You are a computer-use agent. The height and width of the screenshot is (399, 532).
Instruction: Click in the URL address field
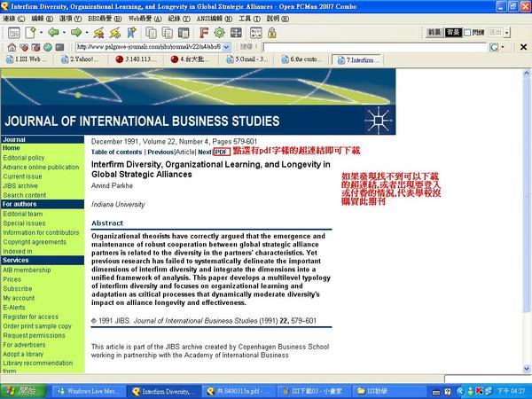click(x=149, y=47)
